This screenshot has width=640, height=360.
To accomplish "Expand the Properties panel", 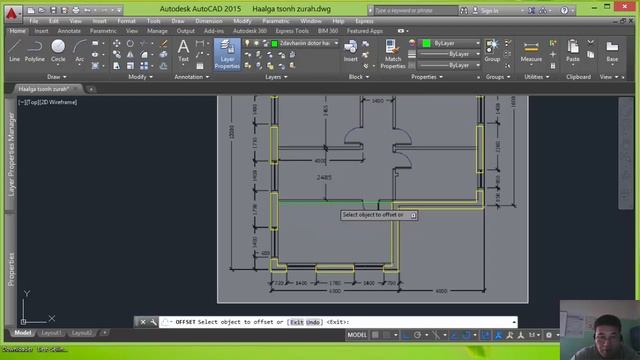I will 427,77.
